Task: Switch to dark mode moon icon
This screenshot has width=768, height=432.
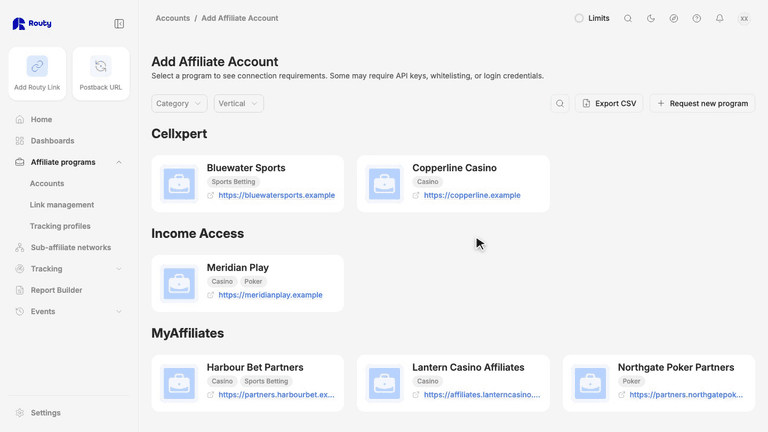Action: pos(650,19)
